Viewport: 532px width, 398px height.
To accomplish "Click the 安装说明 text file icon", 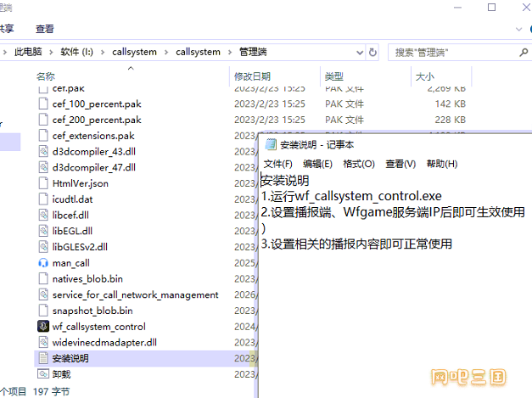I will [43, 358].
